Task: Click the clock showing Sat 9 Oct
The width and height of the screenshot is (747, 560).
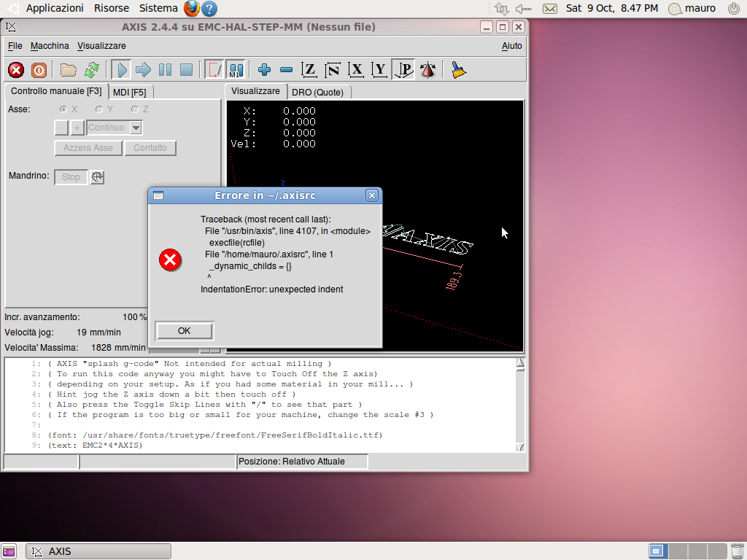Action: point(612,8)
